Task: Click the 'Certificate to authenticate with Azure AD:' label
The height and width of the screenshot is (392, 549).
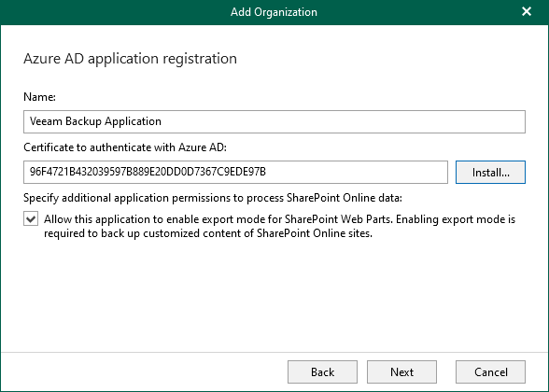Action: click(125, 147)
